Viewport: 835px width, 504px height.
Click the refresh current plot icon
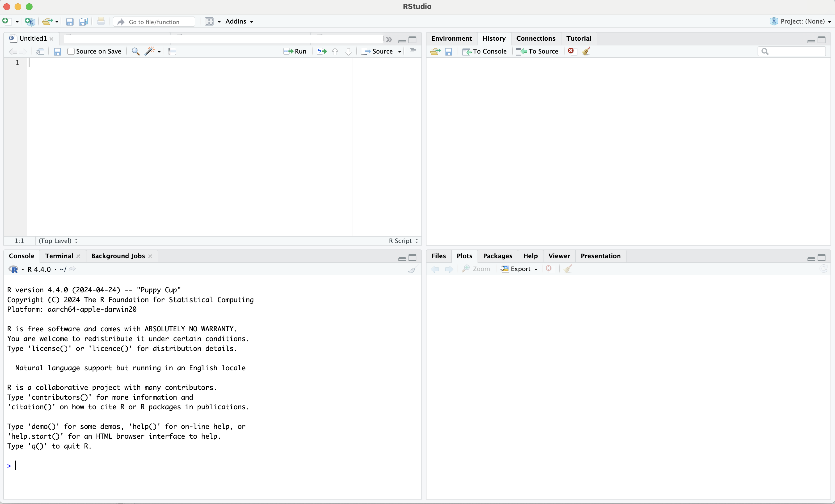pyautogui.click(x=823, y=269)
